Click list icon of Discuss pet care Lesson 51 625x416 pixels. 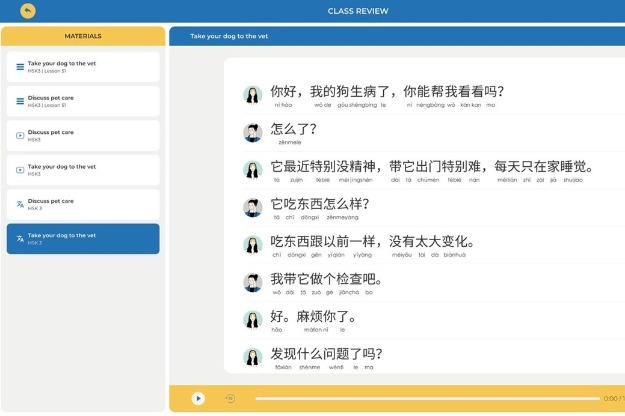(20, 101)
